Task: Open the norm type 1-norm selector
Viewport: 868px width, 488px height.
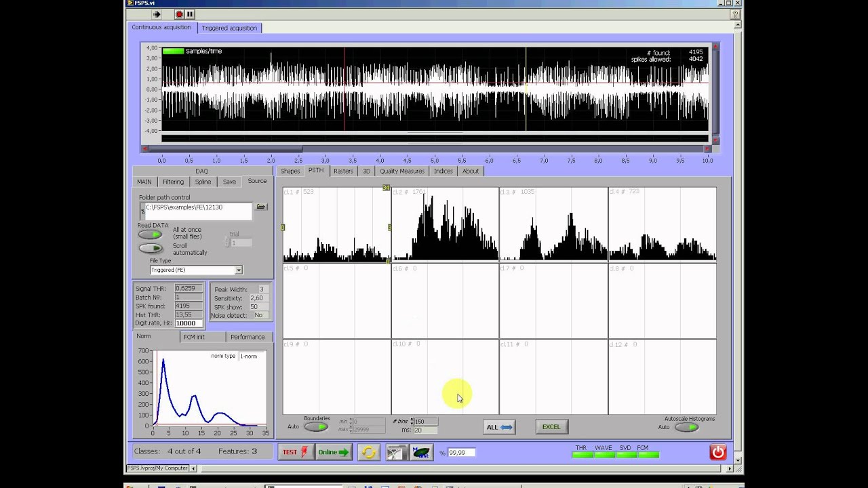Action: [x=252, y=356]
